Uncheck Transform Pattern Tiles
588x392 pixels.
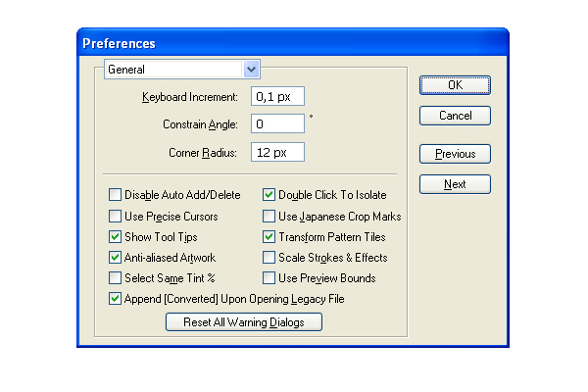tap(269, 237)
